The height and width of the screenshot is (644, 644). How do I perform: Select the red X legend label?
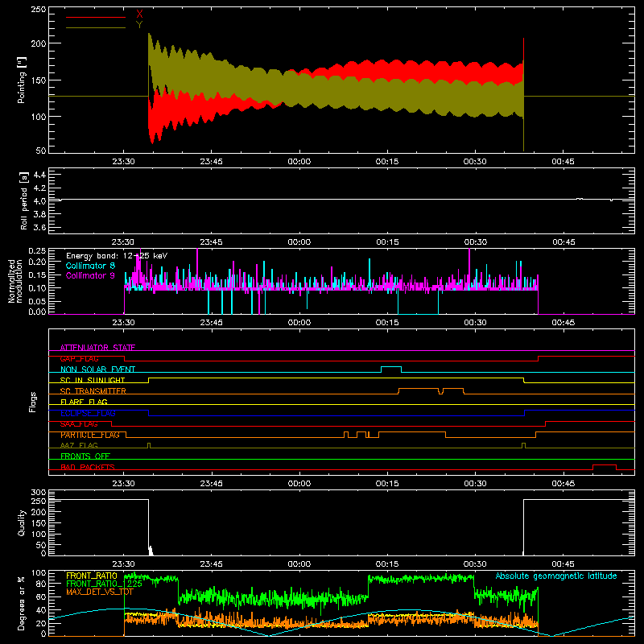[x=139, y=14]
